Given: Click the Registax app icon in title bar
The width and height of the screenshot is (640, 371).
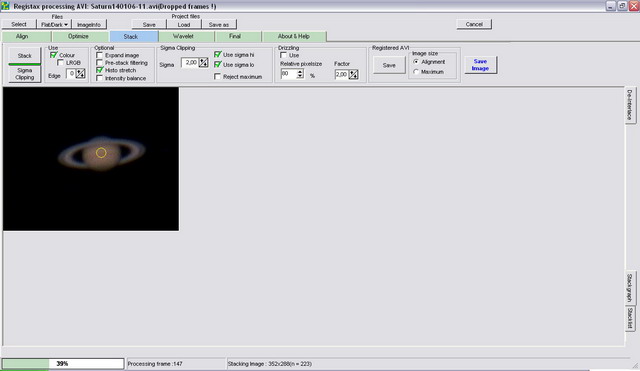Looking at the screenshot, I should tap(5, 6).
